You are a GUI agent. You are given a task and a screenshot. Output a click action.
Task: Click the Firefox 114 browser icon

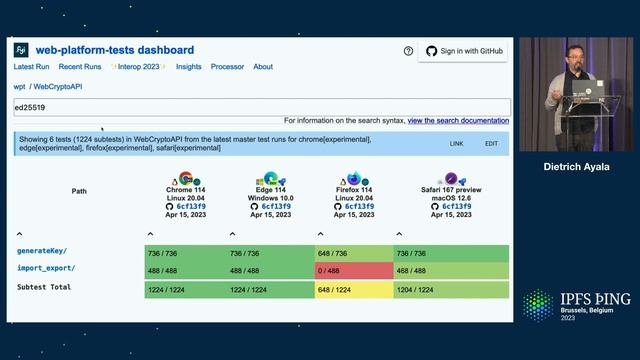(x=354, y=178)
